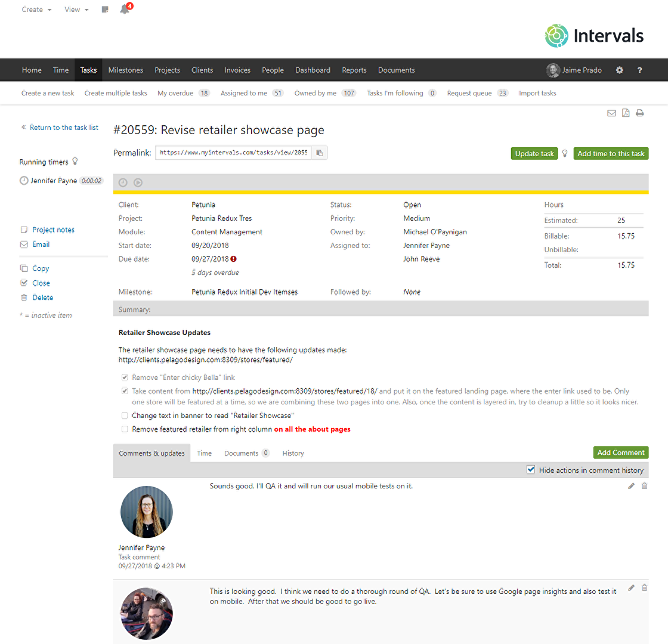The image size is (668, 644).
Task: Toggle 'Remove Enter chicky Bella link' checkbox
Action: coord(125,377)
